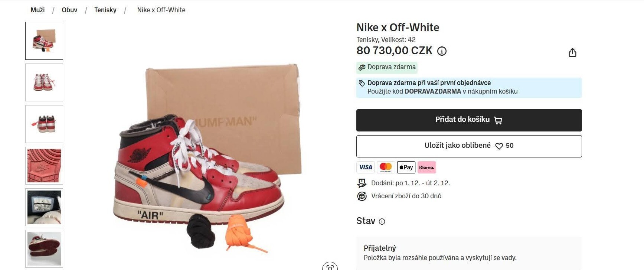The width and height of the screenshot is (644, 270).
Task: Click the Stav info icon
Action: point(382,222)
